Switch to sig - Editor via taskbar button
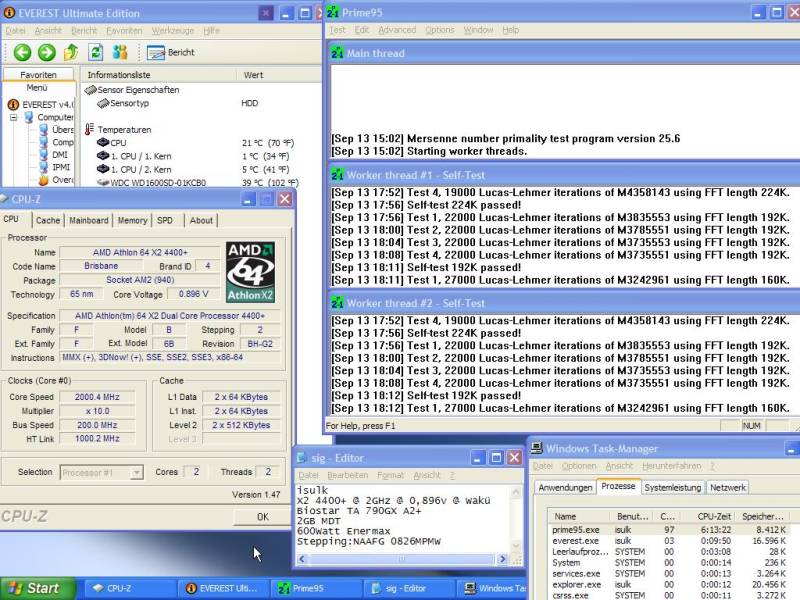Image resolution: width=800 pixels, height=600 pixels. tap(410, 588)
